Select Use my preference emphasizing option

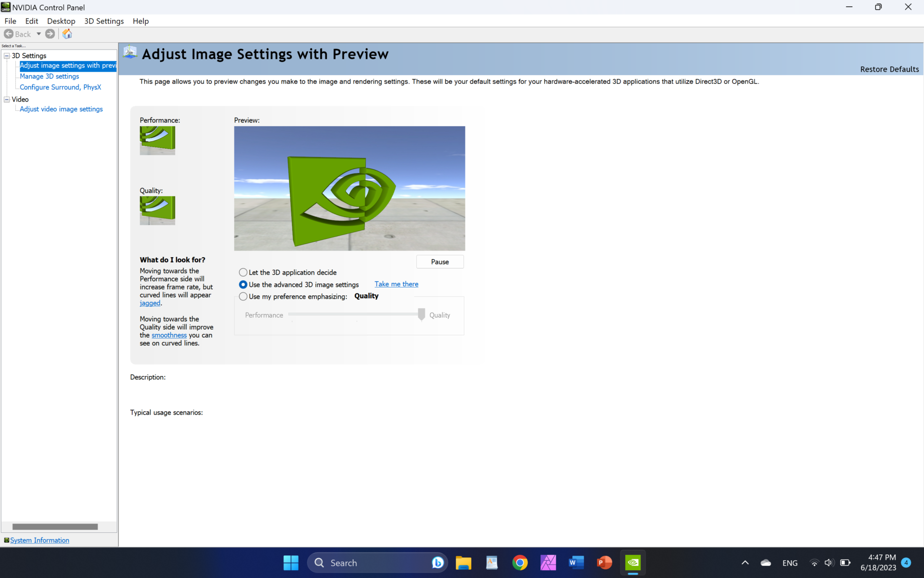(244, 296)
